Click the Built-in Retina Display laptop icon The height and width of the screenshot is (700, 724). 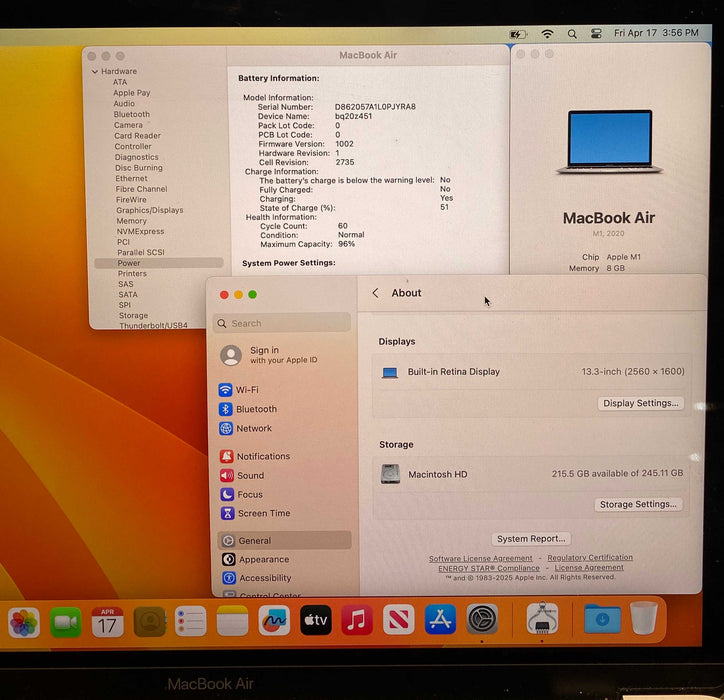390,372
